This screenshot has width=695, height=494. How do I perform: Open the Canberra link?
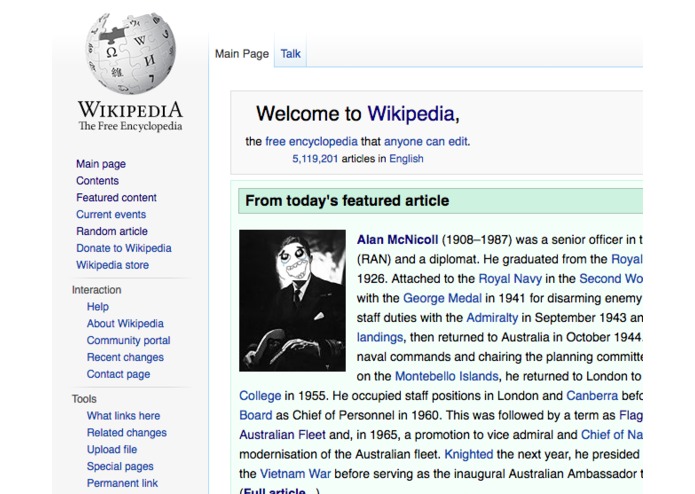tap(592, 396)
